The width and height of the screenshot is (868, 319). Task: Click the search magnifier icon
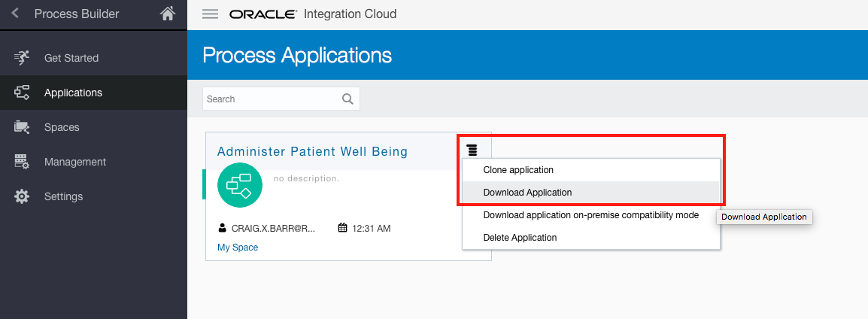tap(347, 99)
